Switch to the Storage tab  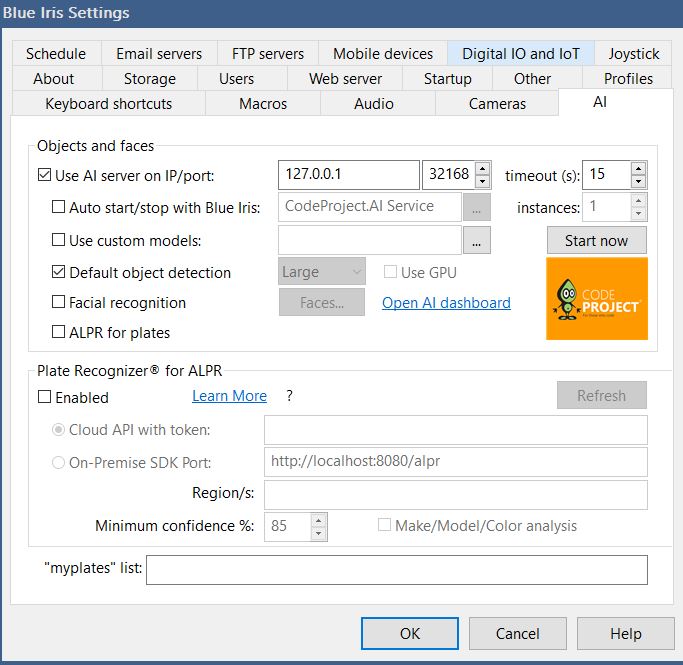pyautogui.click(x=150, y=79)
